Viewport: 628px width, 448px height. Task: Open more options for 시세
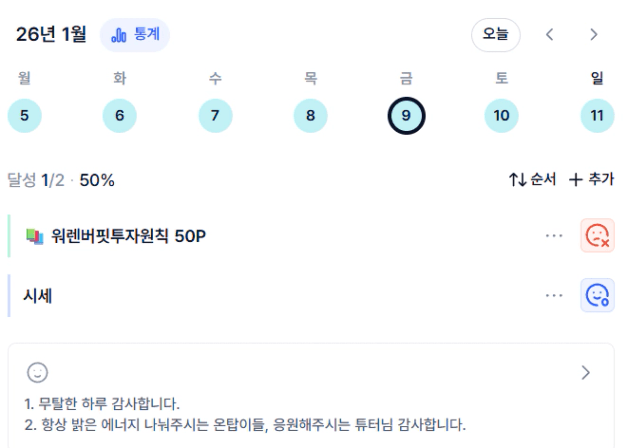pyautogui.click(x=554, y=295)
